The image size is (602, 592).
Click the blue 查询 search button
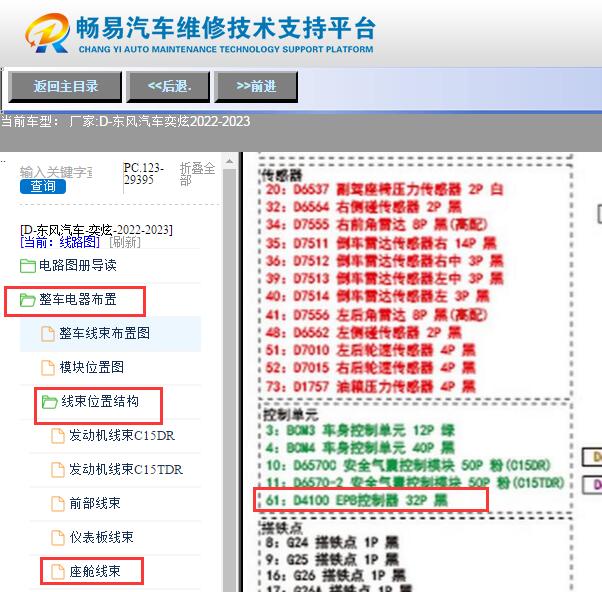(x=43, y=186)
